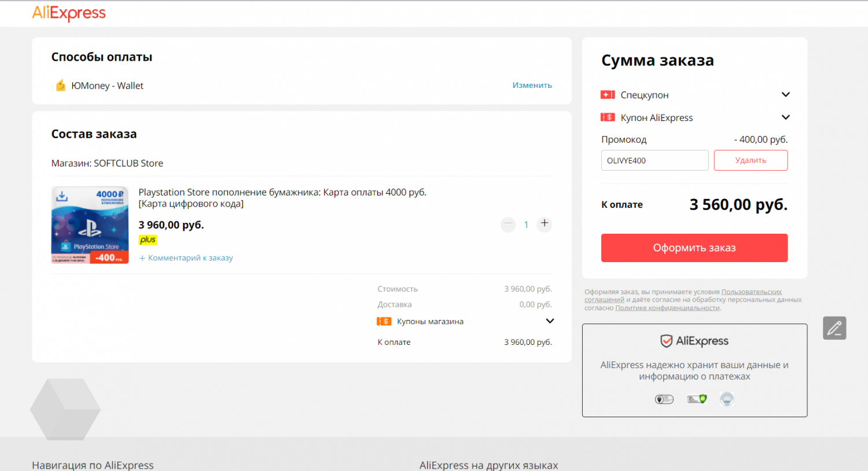Click Изменить to change payment method
The height and width of the screenshot is (471, 868).
click(x=532, y=85)
